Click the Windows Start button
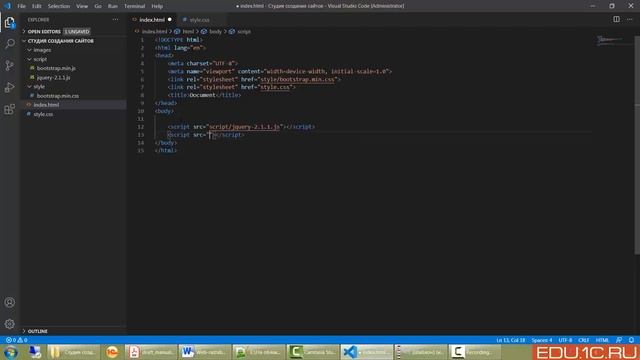 pyautogui.click(x=11, y=352)
